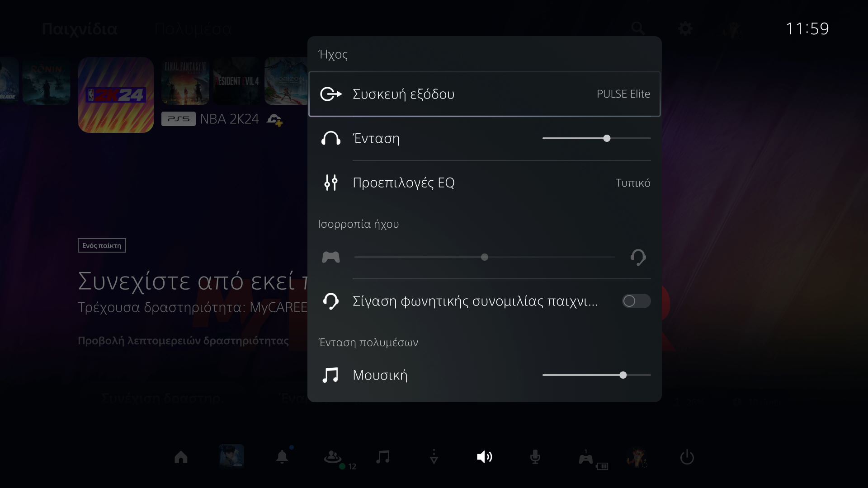The height and width of the screenshot is (488, 868).
Task: Open the profile avatar in control center
Action: 637,457
